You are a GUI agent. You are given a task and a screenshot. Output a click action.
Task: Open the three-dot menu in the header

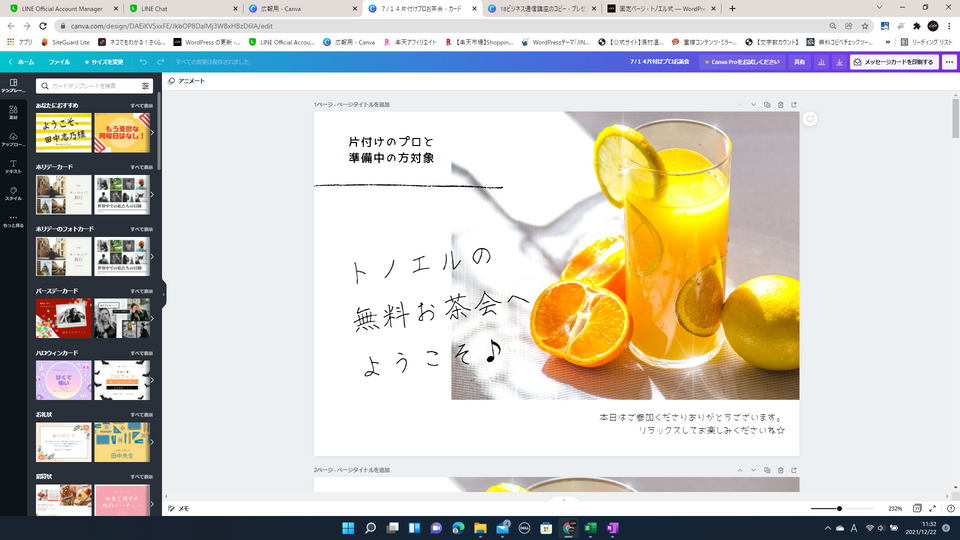[x=949, y=62]
